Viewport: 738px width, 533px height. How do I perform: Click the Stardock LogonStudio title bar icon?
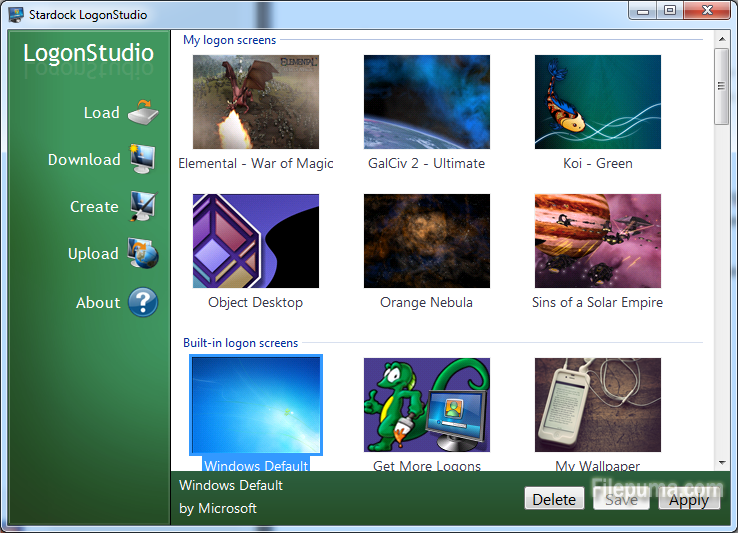click(x=16, y=14)
